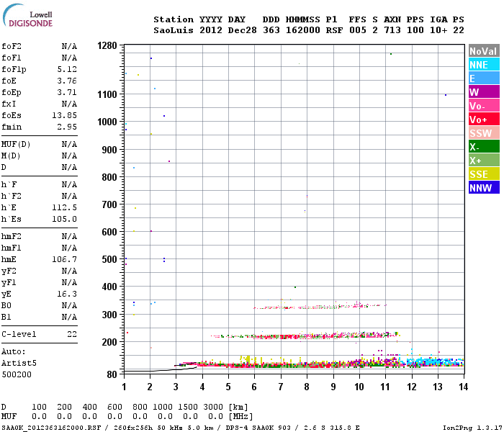Select the dark green X- swatch
504x432 pixels.
(484, 147)
